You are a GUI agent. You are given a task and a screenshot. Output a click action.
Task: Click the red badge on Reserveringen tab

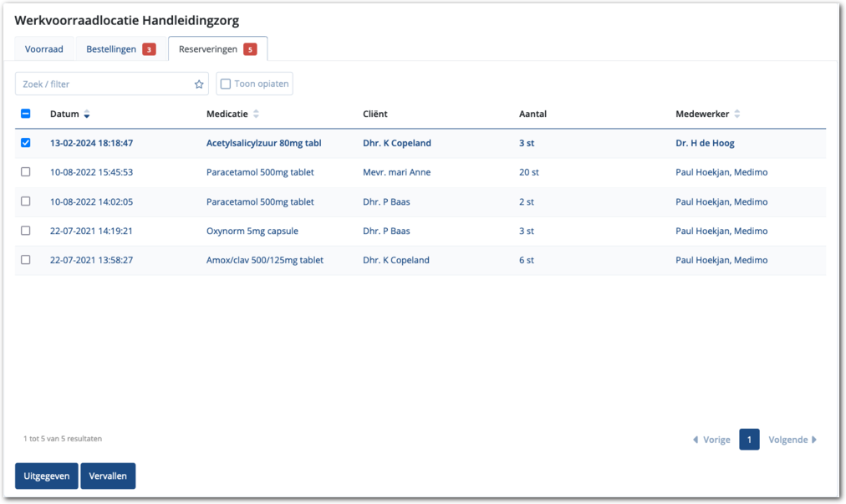(250, 49)
